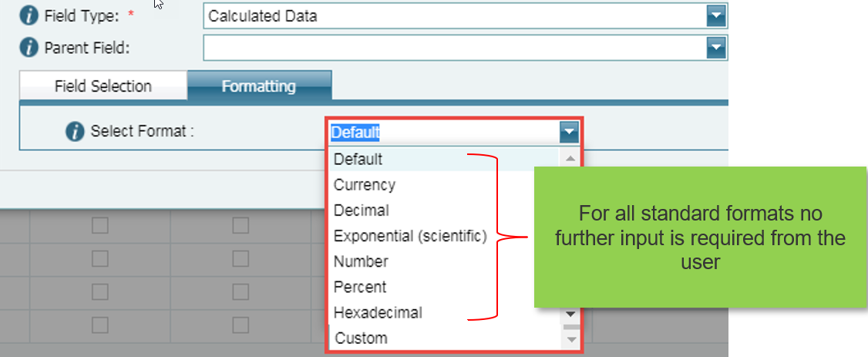This screenshot has height=357, width=868.
Task: Select the Formatting tab
Action: [x=259, y=86]
